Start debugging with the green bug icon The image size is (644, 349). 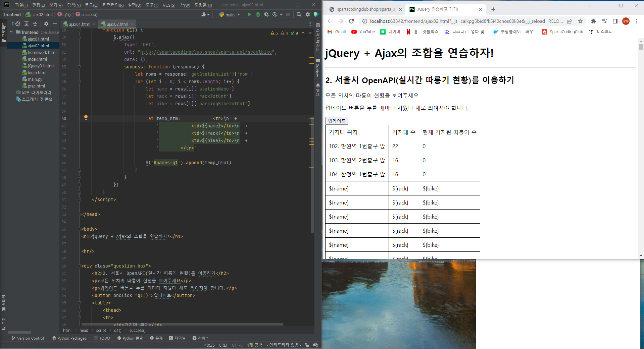click(258, 14)
